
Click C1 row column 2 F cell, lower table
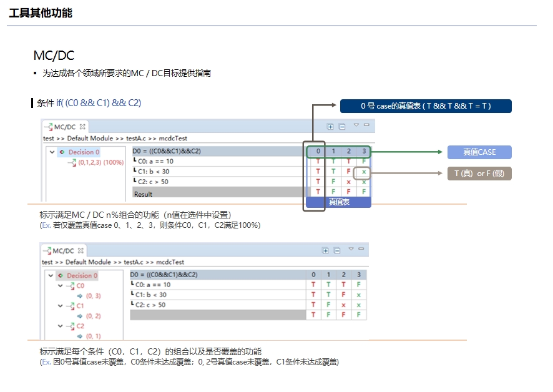click(343, 295)
